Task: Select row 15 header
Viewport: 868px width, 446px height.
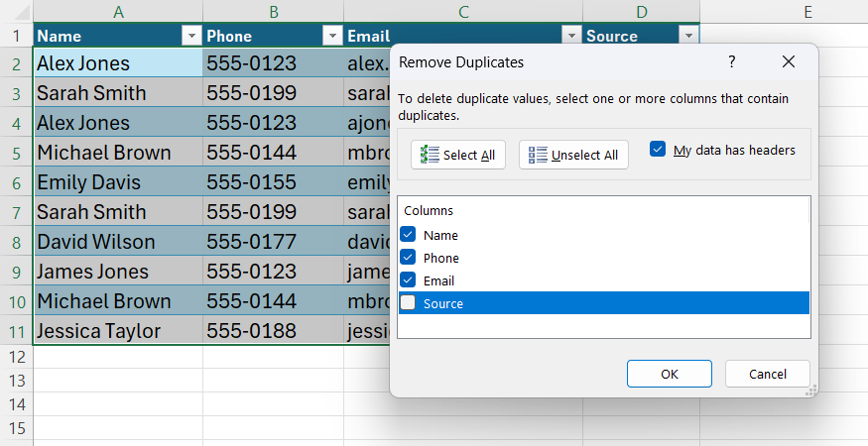Action: click(17, 428)
